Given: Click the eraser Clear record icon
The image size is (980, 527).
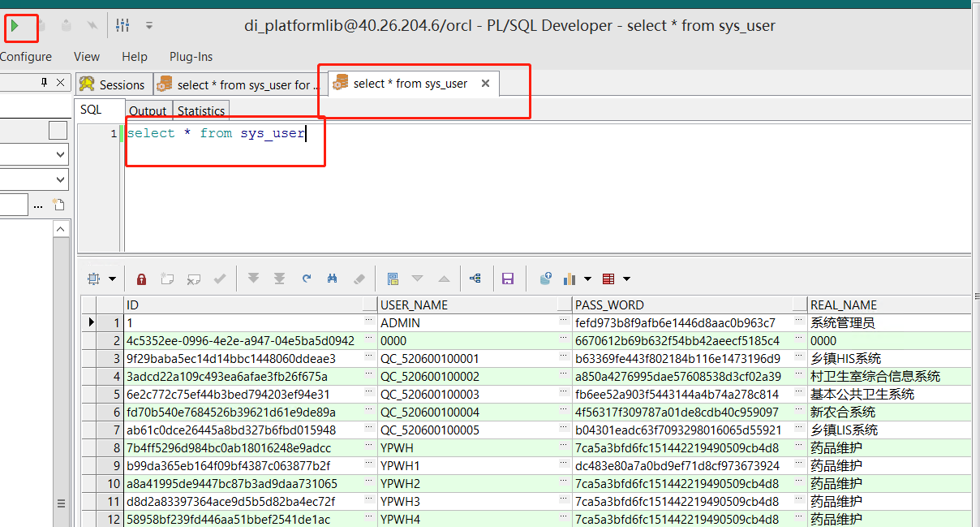Looking at the screenshot, I should 359,279.
